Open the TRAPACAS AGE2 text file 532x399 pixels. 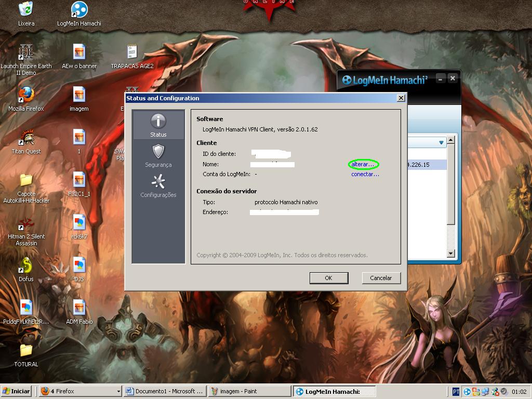point(132,52)
